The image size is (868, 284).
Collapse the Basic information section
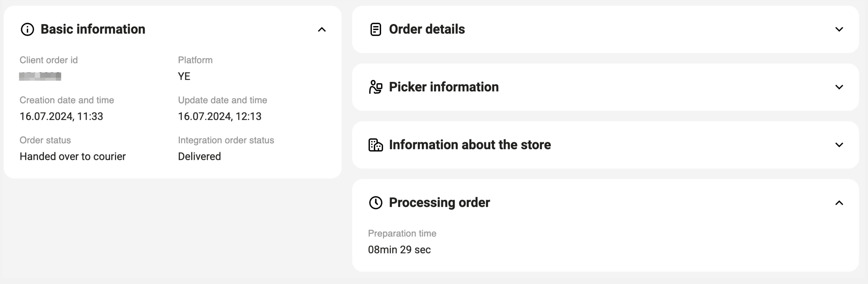click(322, 30)
